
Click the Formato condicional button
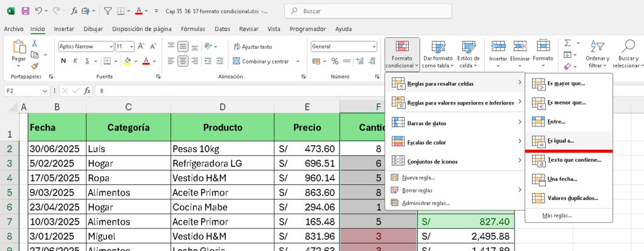coord(402,54)
